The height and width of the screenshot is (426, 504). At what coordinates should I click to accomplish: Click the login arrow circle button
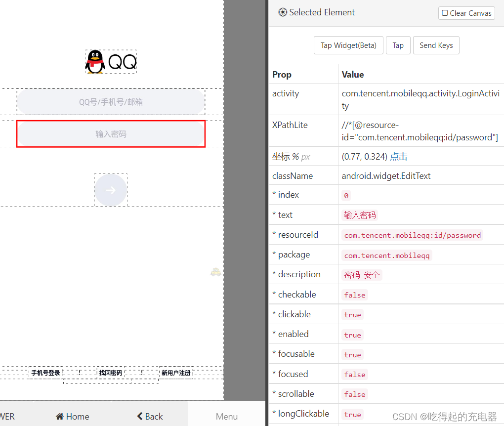pos(111,190)
